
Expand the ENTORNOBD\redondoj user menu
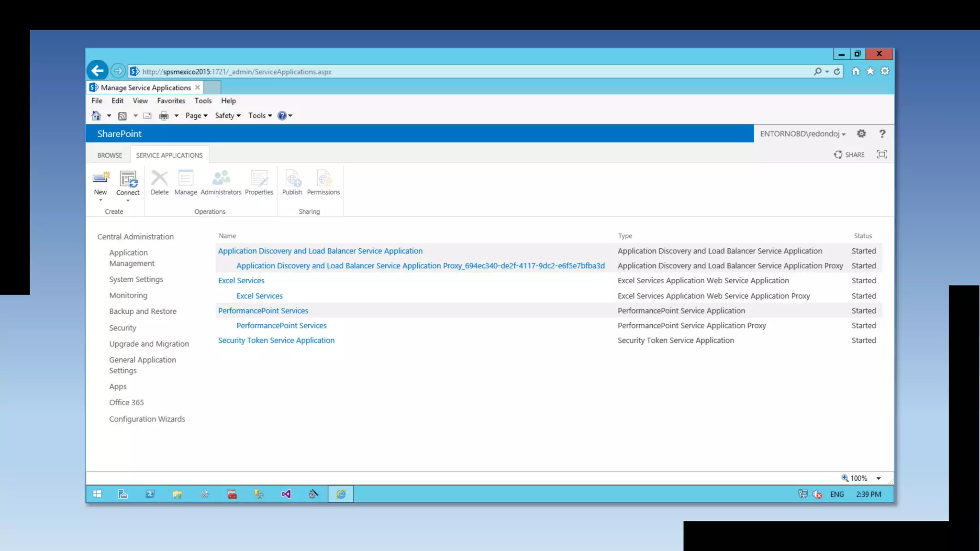click(x=803, y=134)
